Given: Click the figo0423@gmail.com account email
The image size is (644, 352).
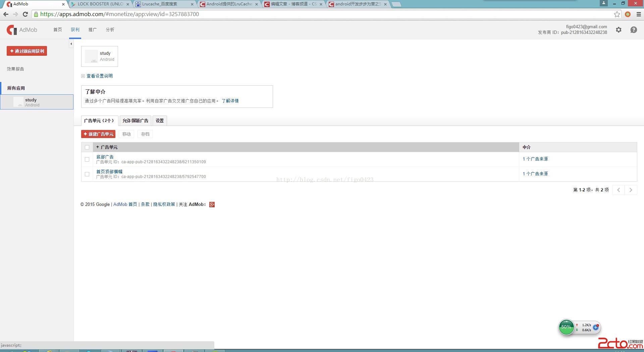Looking at the screenshot, I should tap(586, 27).
